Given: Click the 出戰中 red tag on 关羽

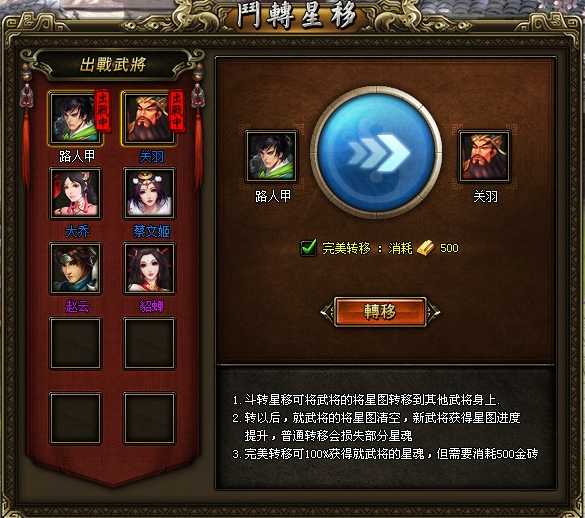Looking at the screenshot, I should point(176,110).
